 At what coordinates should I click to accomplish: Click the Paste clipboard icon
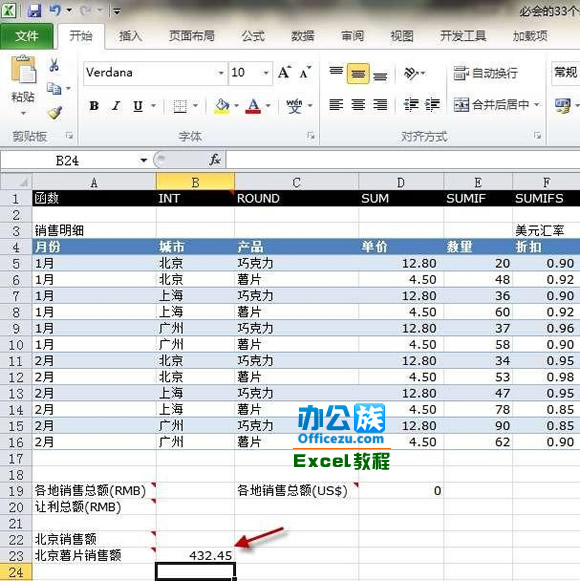point(23,70)
